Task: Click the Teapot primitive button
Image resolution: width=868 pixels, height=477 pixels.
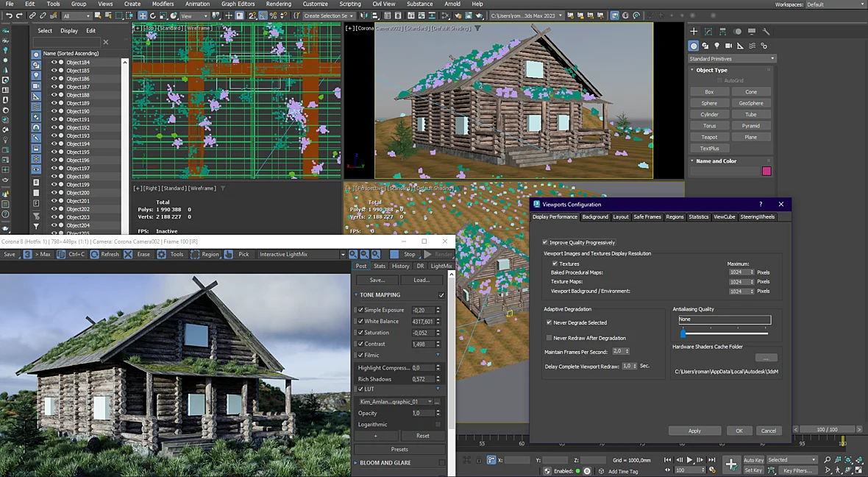Action: coord(709,137)
